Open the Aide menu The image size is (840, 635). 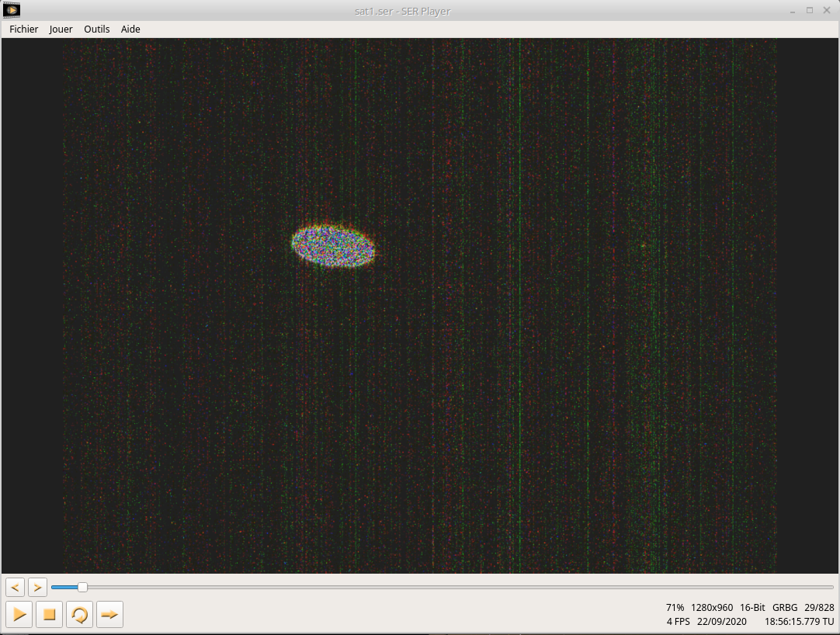pos(130,29)
